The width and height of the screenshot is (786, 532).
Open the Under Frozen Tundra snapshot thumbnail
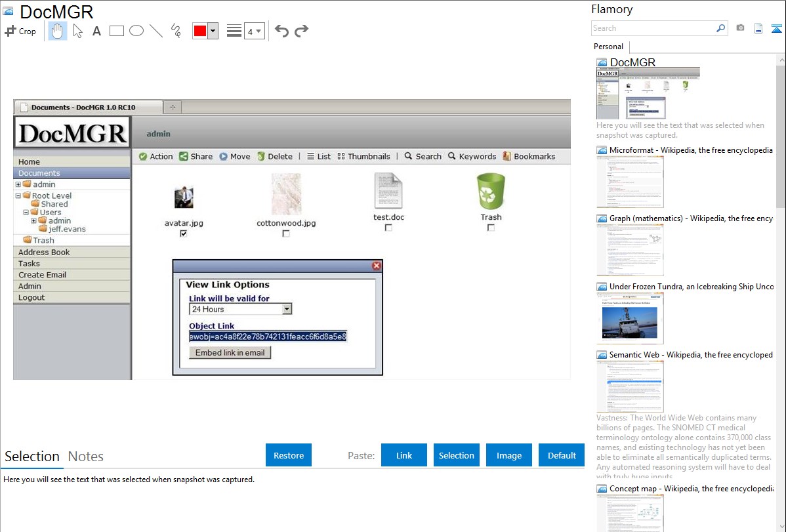pyautogui.click(x=630, y=318)
